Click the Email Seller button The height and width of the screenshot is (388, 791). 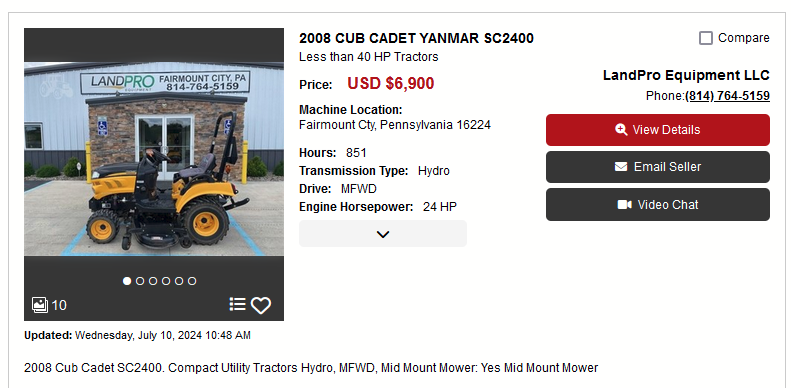pos(658,167)
